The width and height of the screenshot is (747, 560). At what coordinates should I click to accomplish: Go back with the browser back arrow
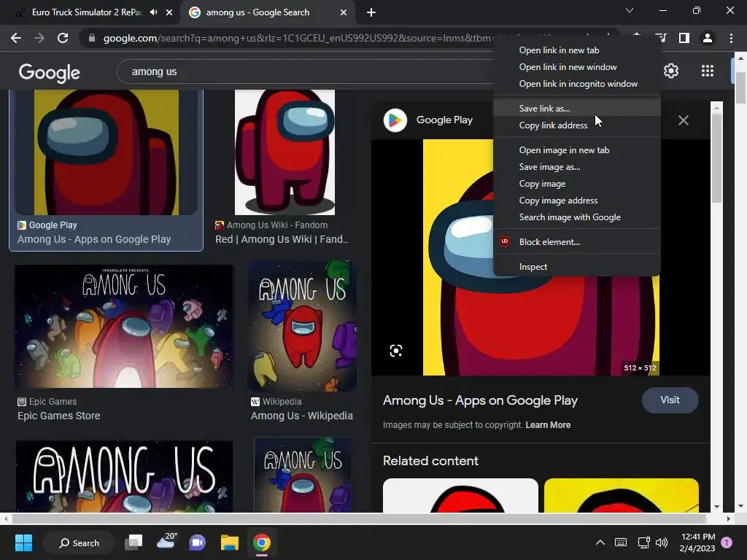coord(16,38)
